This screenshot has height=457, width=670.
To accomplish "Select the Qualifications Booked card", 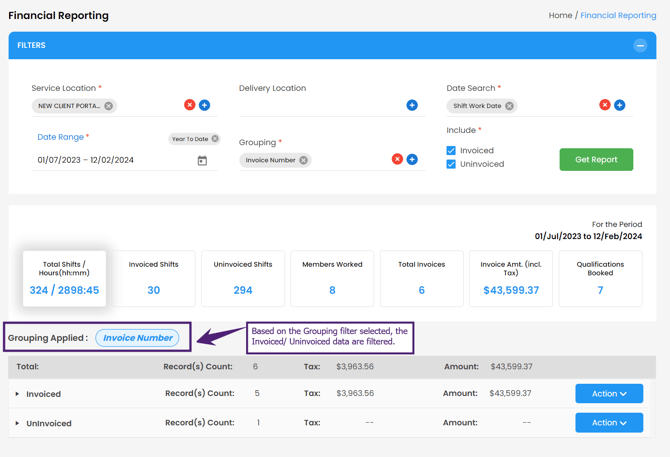I will (600, 278).
